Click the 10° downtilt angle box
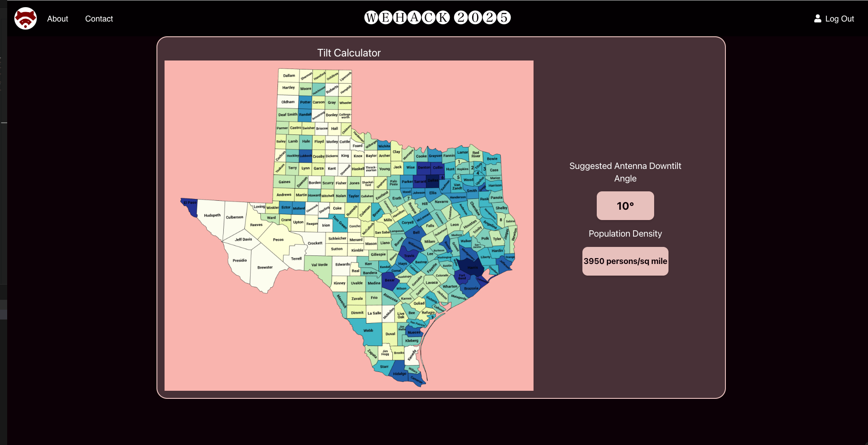The width and height of the screenshot is (868, 445). coord(625,206)
